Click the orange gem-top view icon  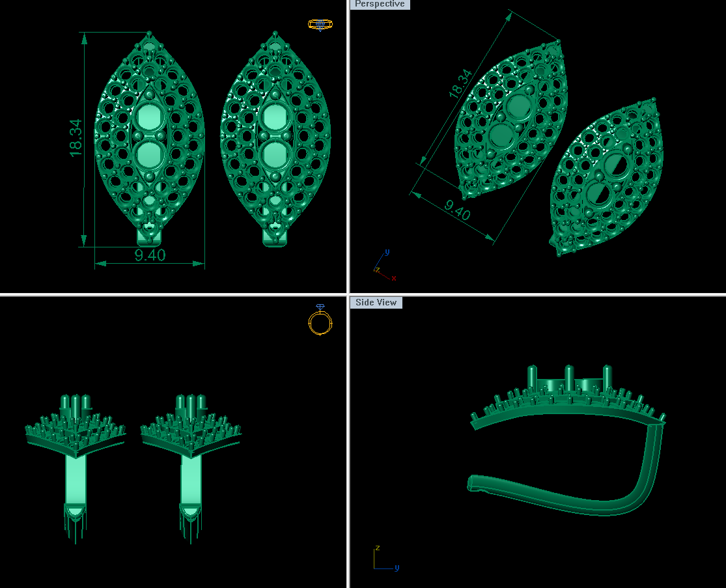point(320,25)
